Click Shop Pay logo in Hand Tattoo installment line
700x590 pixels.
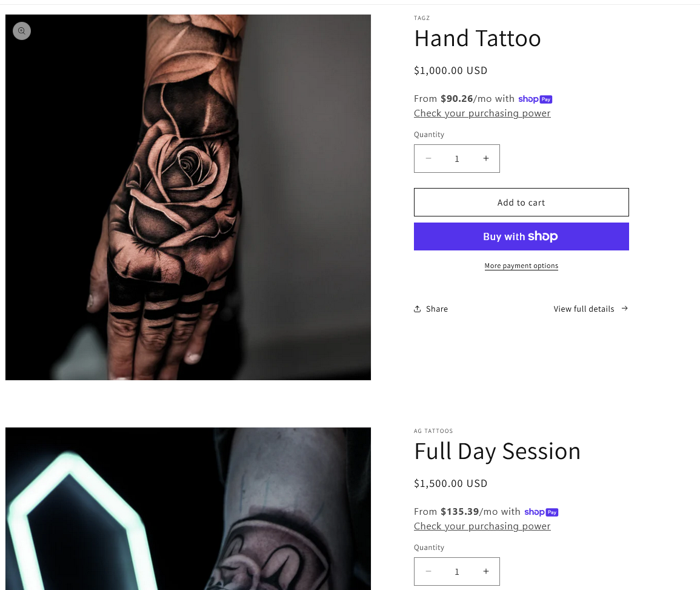[535, 99]
